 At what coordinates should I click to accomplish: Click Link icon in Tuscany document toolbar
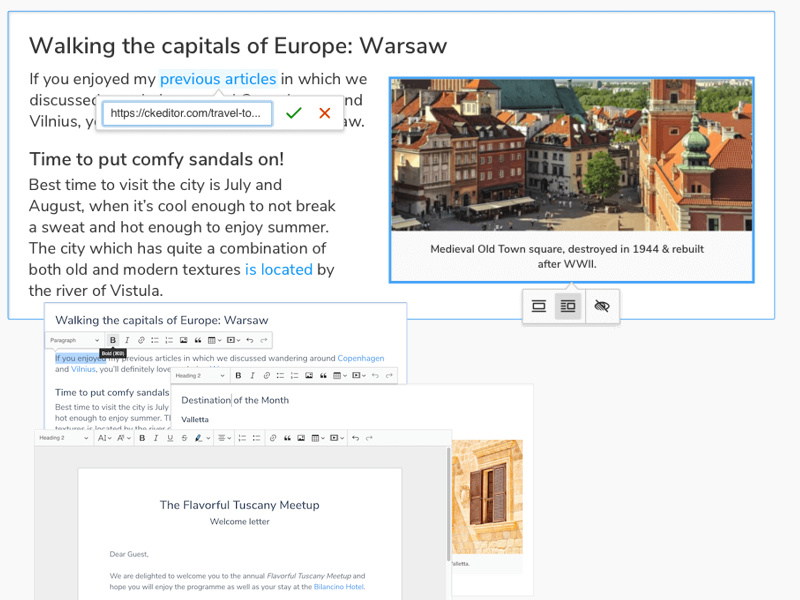coord(273,438)
